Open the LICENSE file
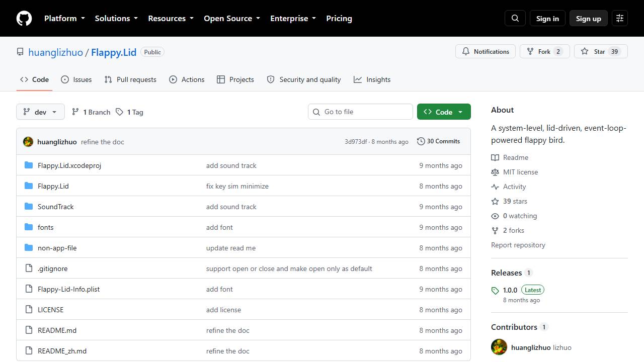This screenshot has height=362, width=644. tap(51, 310)
